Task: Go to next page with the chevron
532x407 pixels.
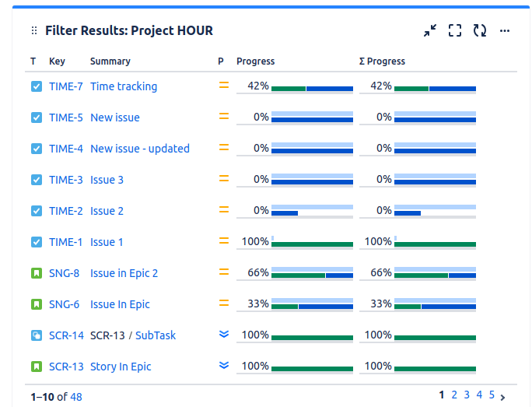Action: click(502, 397)
